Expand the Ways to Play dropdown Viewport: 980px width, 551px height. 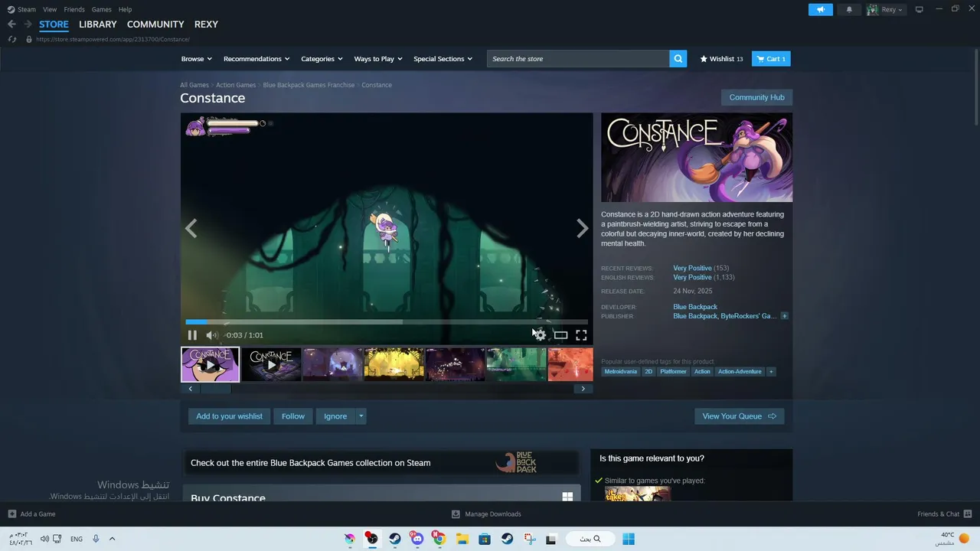tap(377, 59)
